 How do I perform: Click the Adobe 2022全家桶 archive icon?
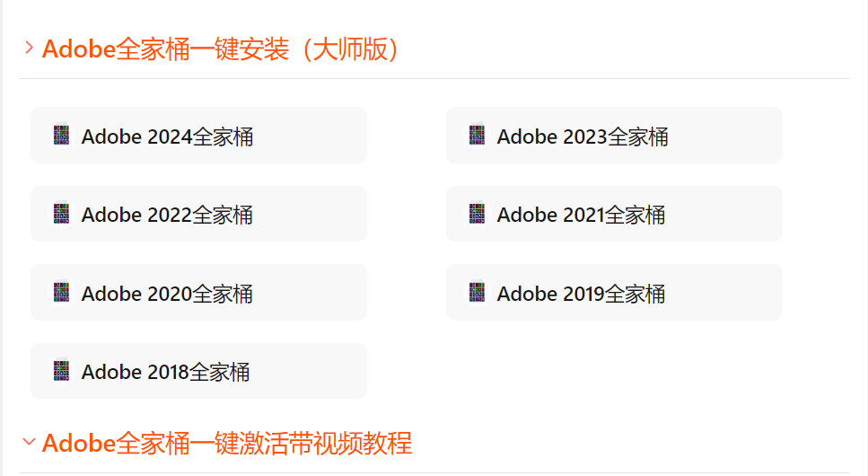[x=61, y=214]
